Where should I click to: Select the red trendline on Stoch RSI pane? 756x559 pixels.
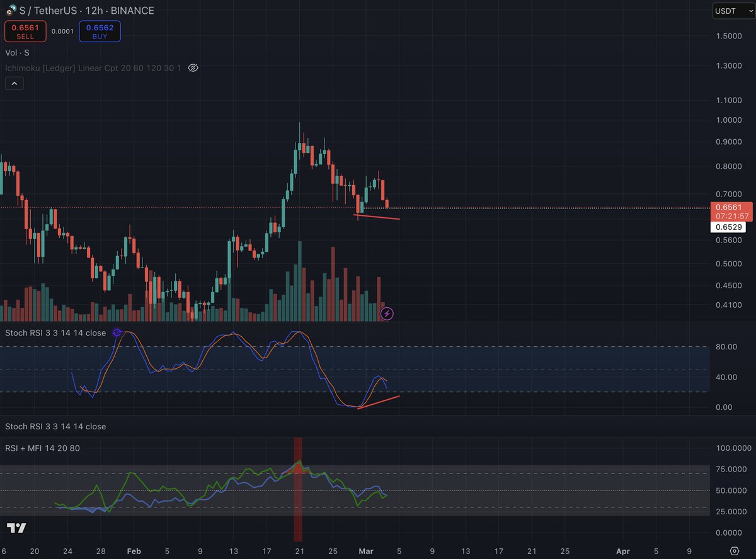point(378,403)
